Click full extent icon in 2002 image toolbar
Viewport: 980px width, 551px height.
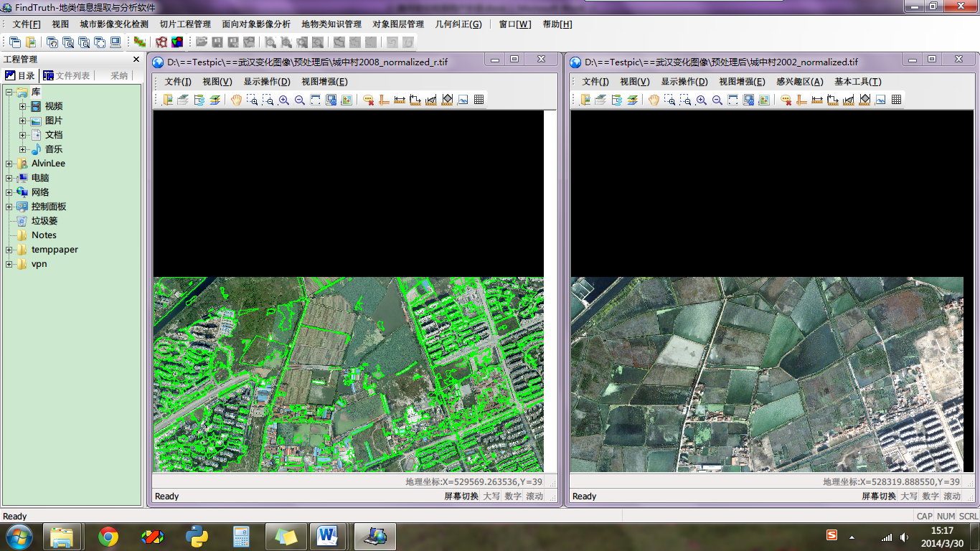click(733, 100)
